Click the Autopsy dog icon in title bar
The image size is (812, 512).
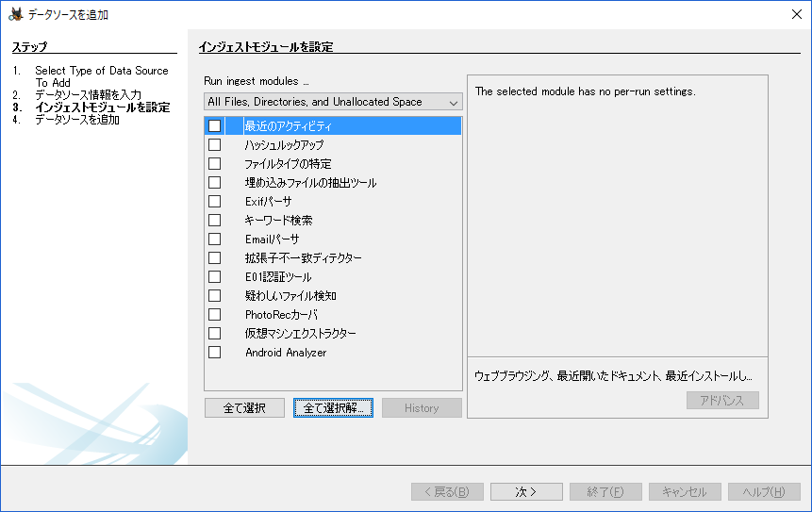coord(15,14)
